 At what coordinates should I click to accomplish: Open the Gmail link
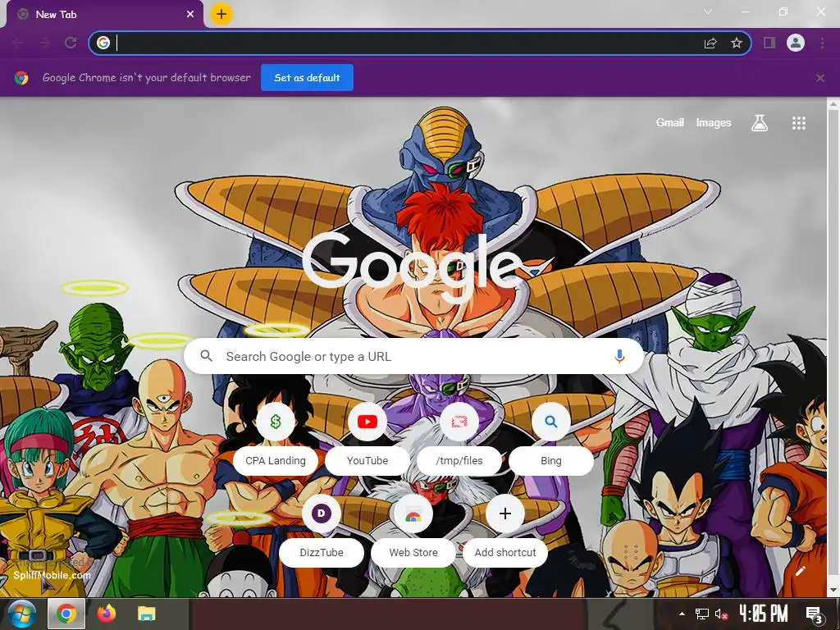(669, 123)
